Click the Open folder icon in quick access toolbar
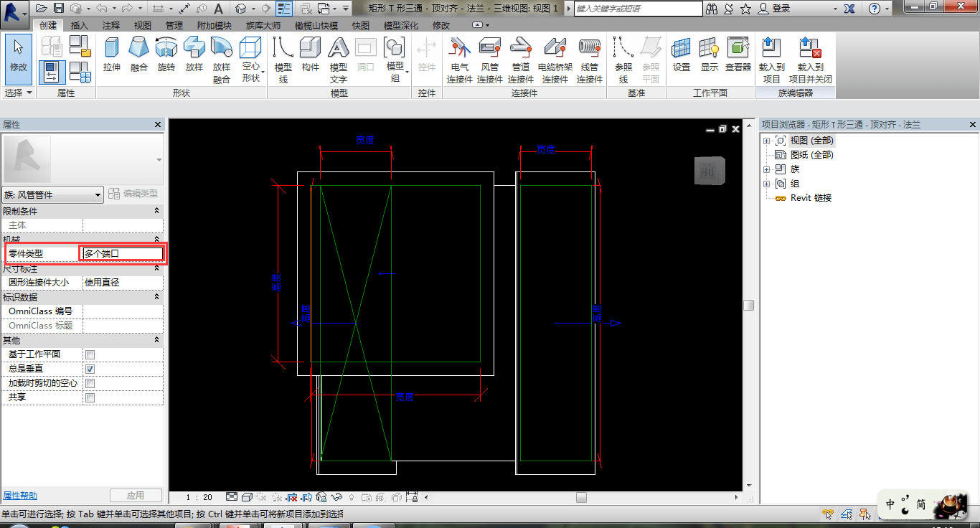The width and height of the screenshot is (980, 528). pyautogui.click(x=42, y=9)
